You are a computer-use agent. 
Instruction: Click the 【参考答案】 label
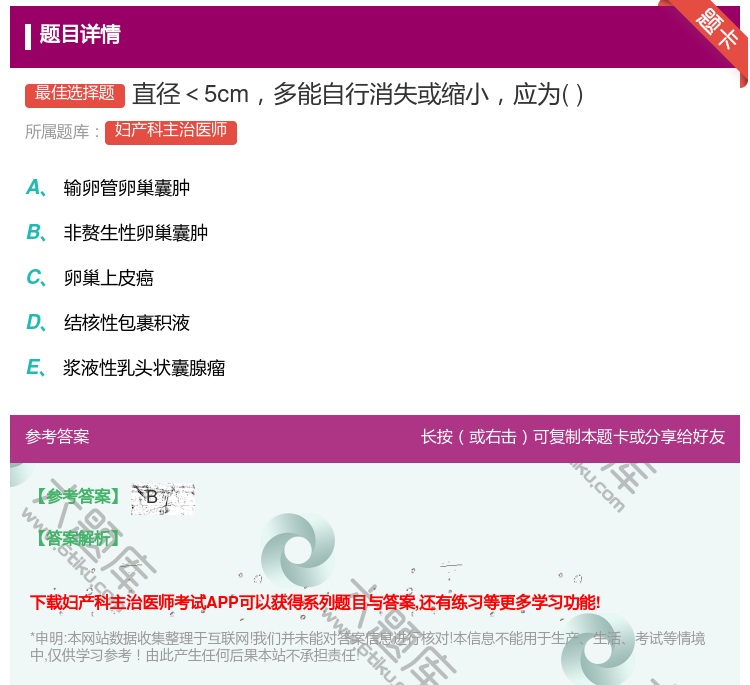78,497
